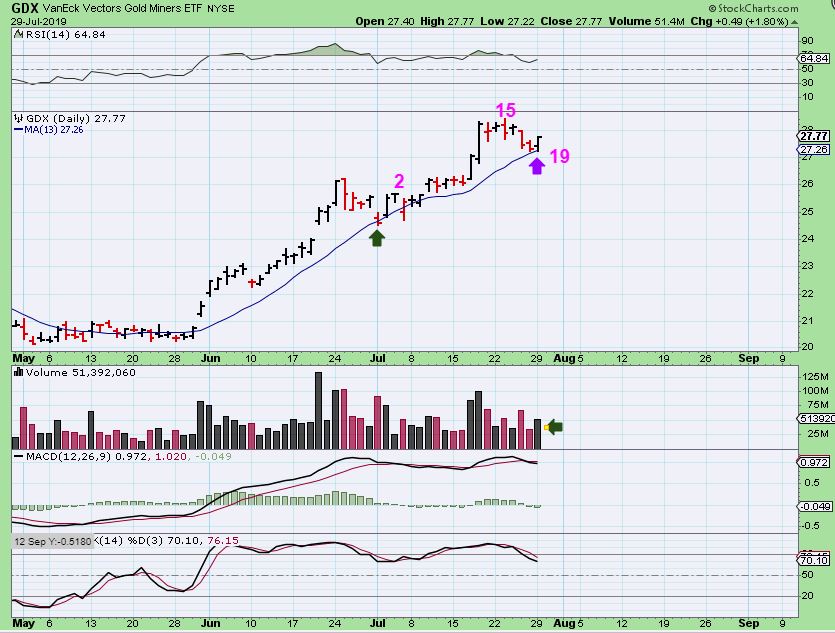Click the RSI(14) 64.84 legend
This screenshot has width=835, height=633.
(66, 35)
